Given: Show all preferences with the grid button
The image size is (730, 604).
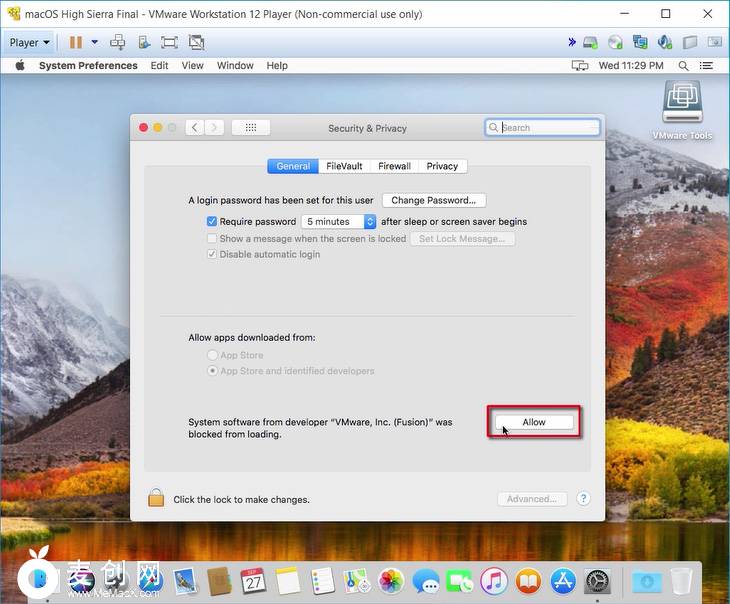Looking at the screenshot, I should (250, 128).
